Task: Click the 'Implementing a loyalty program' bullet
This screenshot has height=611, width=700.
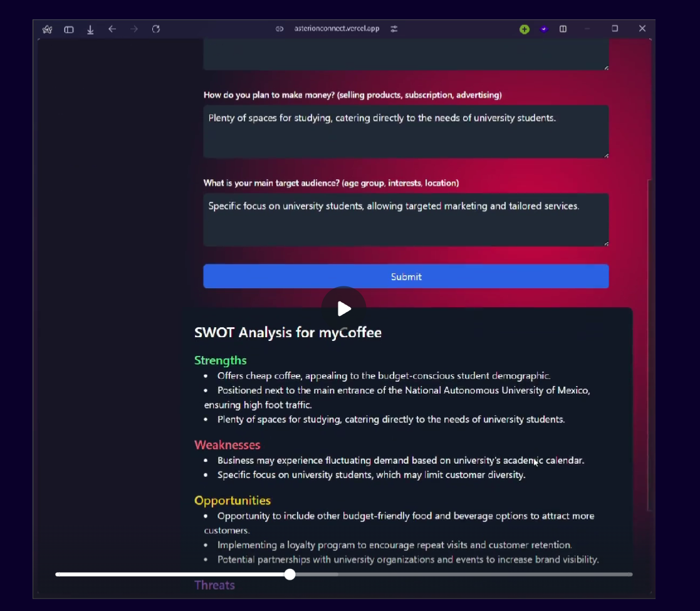Action: [395, 545]
